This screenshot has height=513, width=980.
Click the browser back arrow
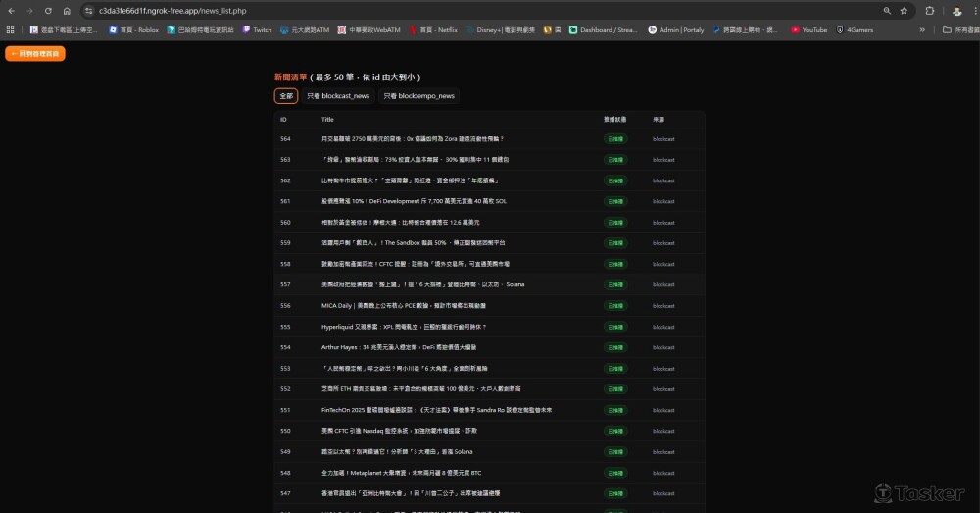(x=11, y=10)
